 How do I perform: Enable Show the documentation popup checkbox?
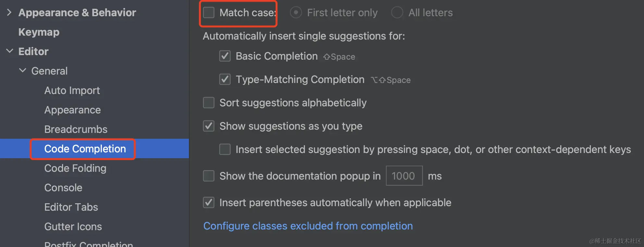[209, 176]
